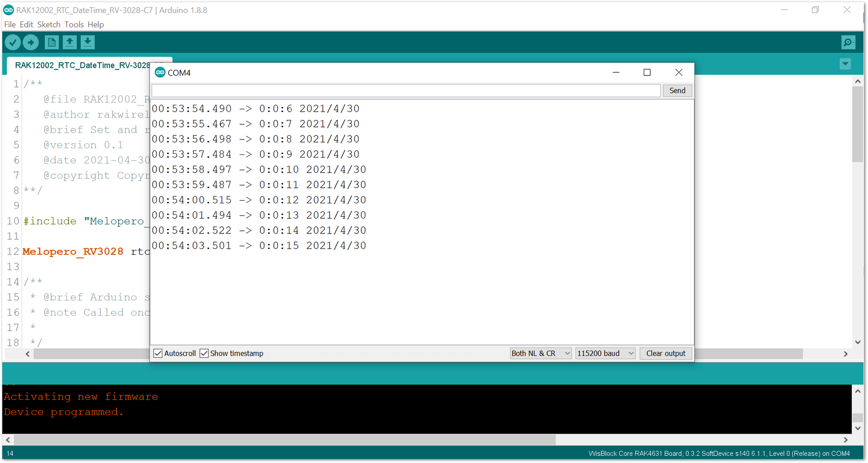Select the RAK12002_RTC_DateTime sketch tab
The width and height of the screenshot is (868, 463).
[82, 65]
